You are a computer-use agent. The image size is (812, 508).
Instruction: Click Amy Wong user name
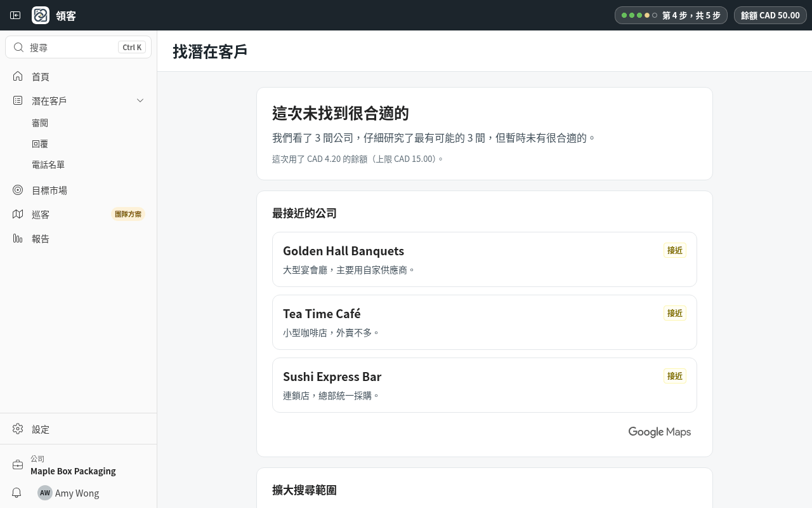click(77, 493)
